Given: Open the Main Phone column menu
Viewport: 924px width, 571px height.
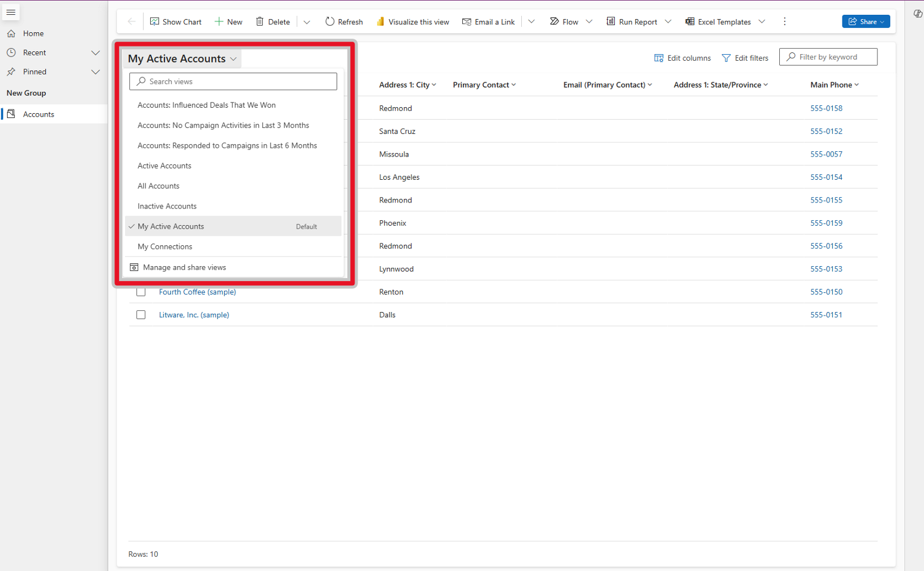Looking at the screenshot, I should point(835,85).
